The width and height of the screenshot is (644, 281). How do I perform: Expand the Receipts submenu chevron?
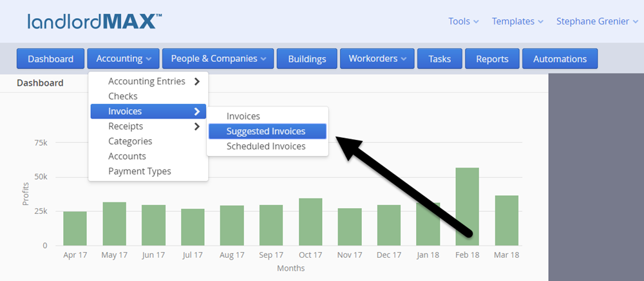point(196,126)
